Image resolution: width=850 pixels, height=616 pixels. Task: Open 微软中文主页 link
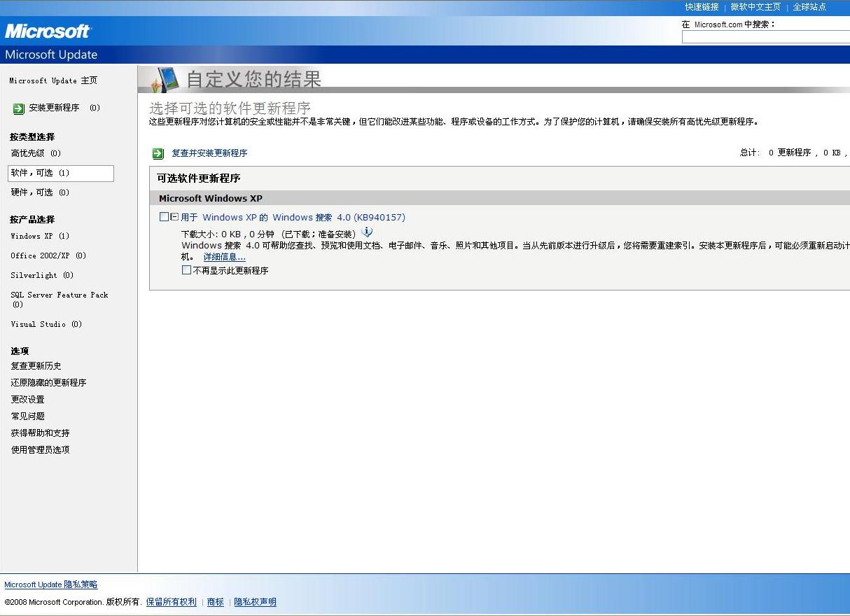(755, 7)
